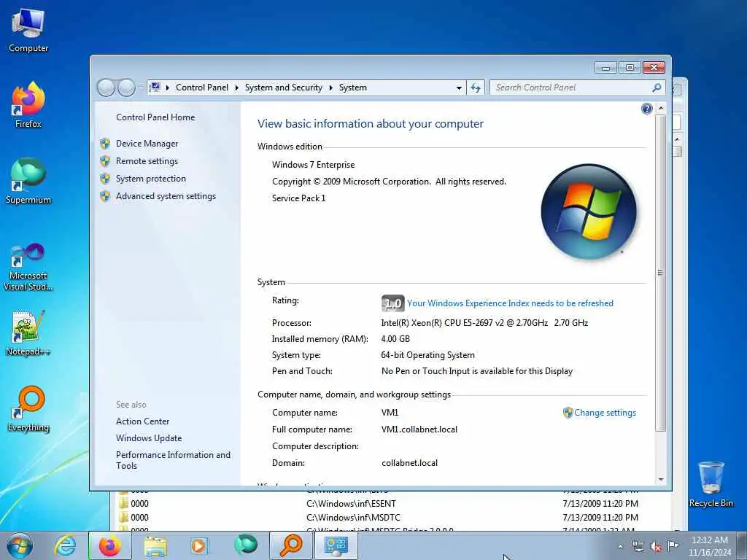
Task: Refresh the Windows Experience Index link
Action: pos(510,303)
